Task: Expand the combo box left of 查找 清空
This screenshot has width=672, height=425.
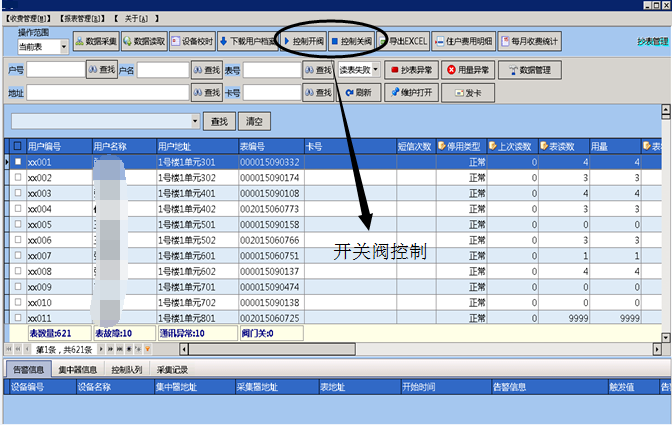Action: 195,121
